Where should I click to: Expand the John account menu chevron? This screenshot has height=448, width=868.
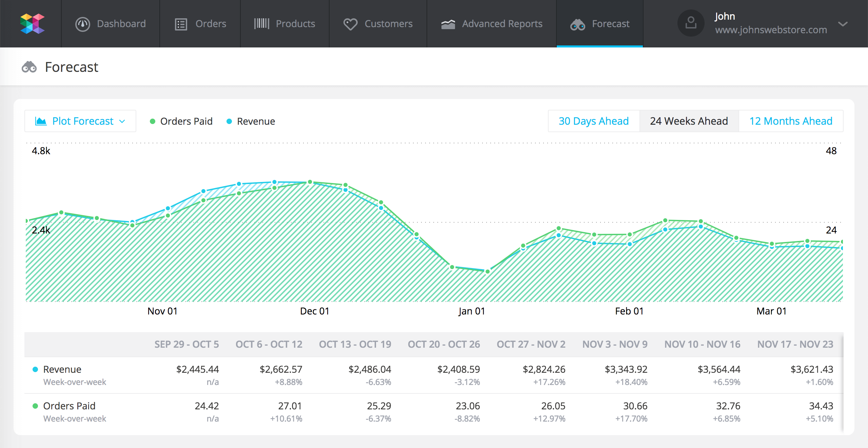coord(843,24)
